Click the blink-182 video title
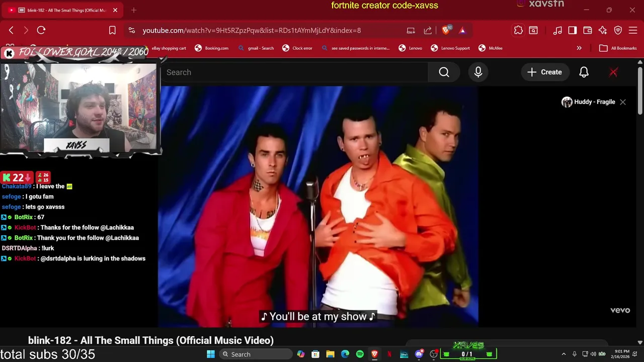Viewport: 644px width, 362px height. pos(151,340)
